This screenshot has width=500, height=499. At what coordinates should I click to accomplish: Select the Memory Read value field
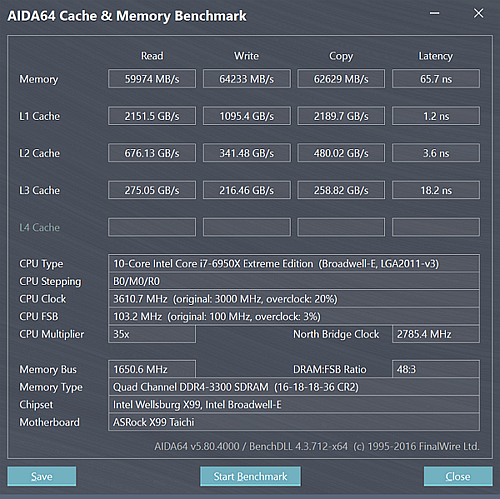tap(152, 79)
